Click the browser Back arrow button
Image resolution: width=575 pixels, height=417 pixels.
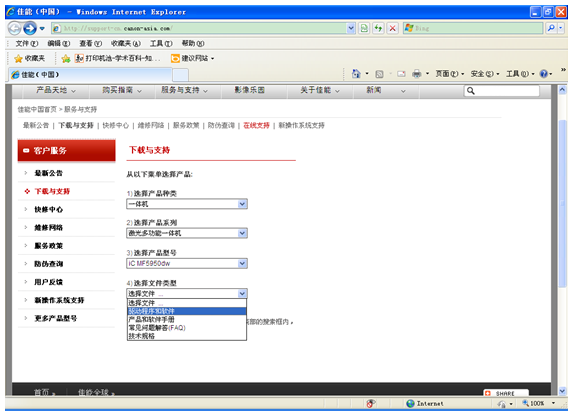click(14, 28)
